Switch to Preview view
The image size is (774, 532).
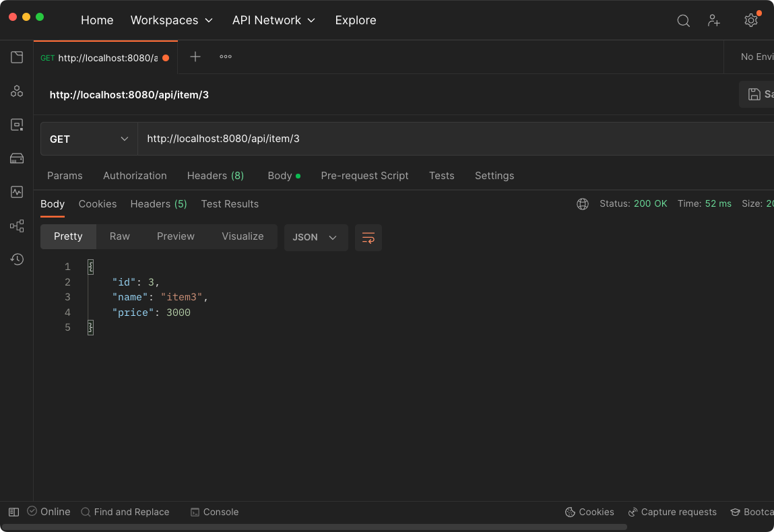pyautogui.click(x=176, y=236)
